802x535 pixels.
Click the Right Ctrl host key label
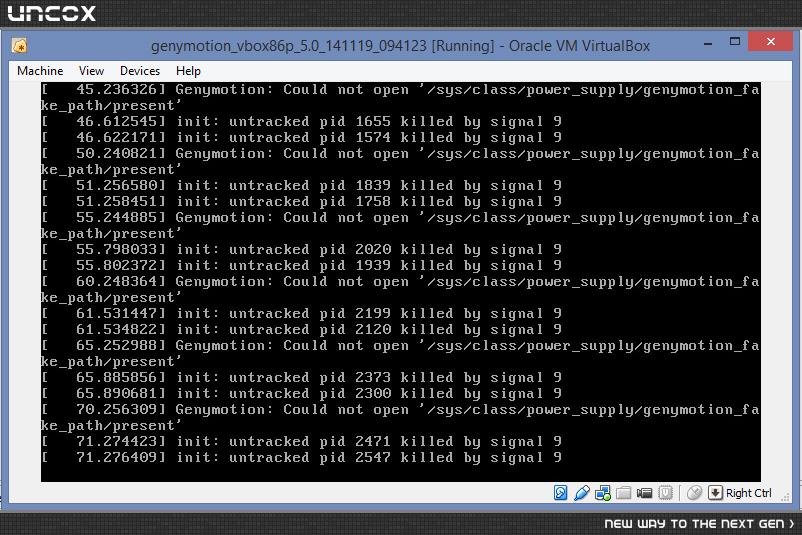point(748,493)
